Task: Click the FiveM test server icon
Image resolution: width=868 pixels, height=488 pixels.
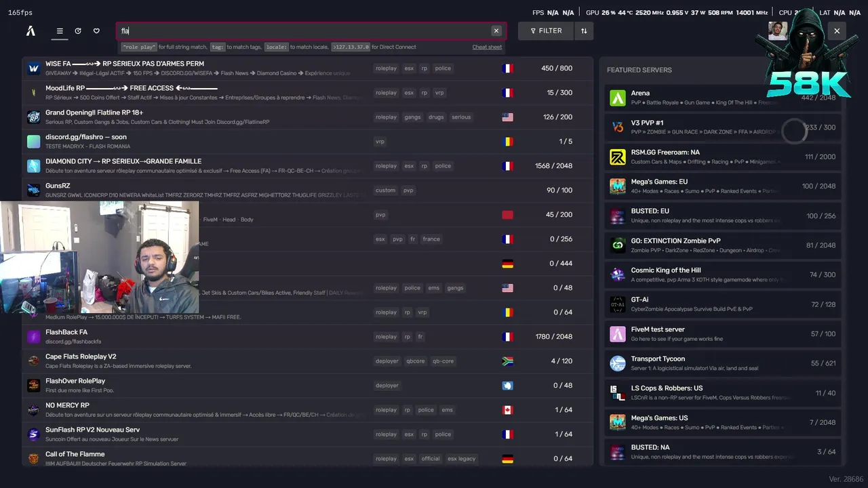Action: (618, 334)
